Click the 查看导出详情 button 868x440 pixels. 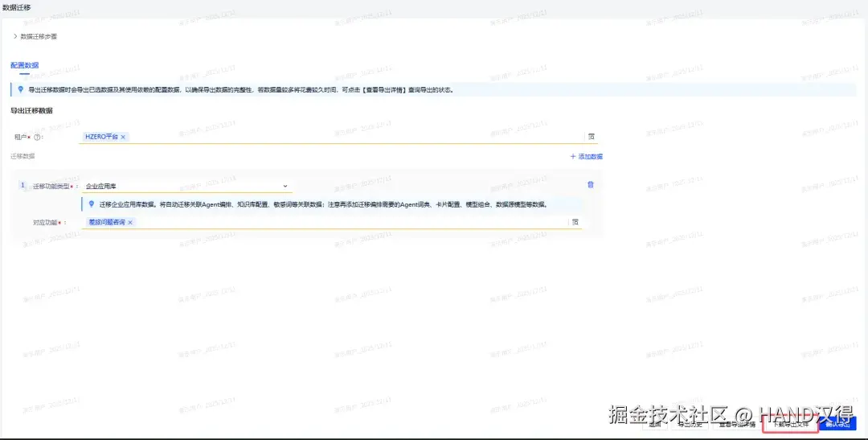(737, 425)
